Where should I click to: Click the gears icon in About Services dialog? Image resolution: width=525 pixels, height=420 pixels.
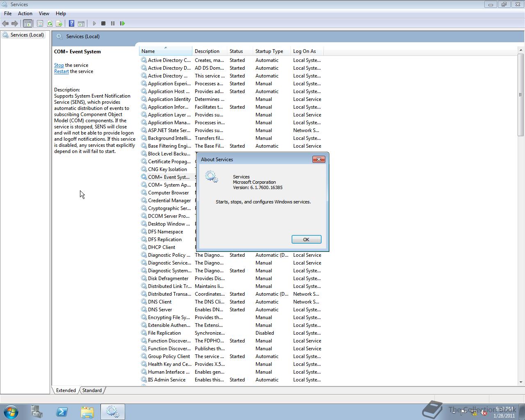point(212,177)
